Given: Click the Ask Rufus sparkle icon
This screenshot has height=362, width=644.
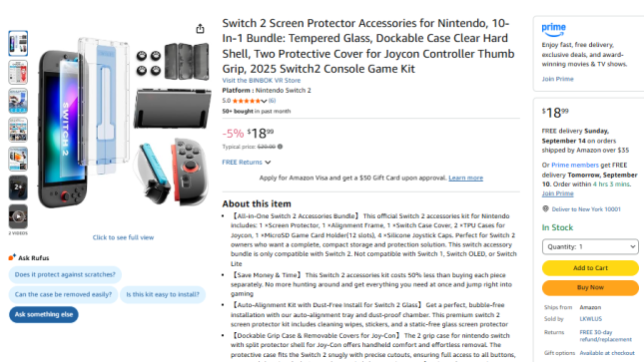Looking at the screenshot, I should (12, 257).
